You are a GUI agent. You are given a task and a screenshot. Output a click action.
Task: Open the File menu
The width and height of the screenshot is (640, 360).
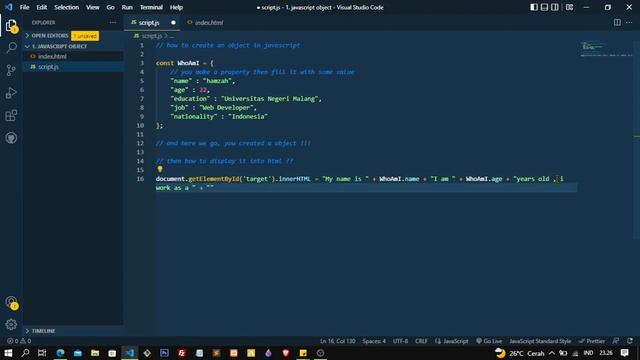(x=24, y=7)
